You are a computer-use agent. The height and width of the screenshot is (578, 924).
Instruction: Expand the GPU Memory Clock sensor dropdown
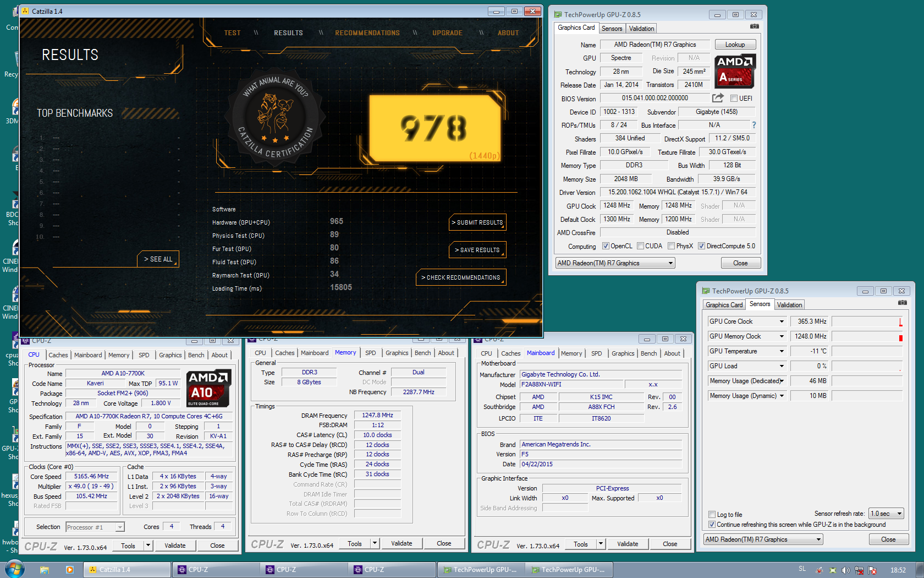pyautogui.click(x=782, y=336)
